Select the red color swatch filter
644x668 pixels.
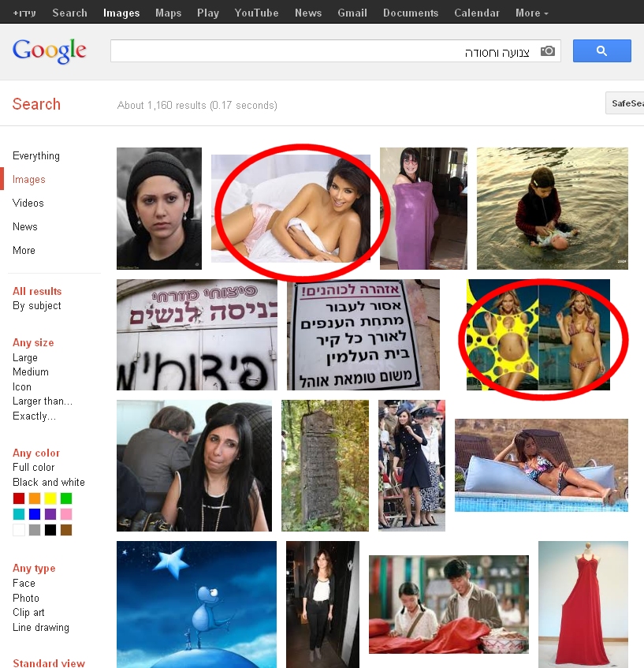coord(19,498)
